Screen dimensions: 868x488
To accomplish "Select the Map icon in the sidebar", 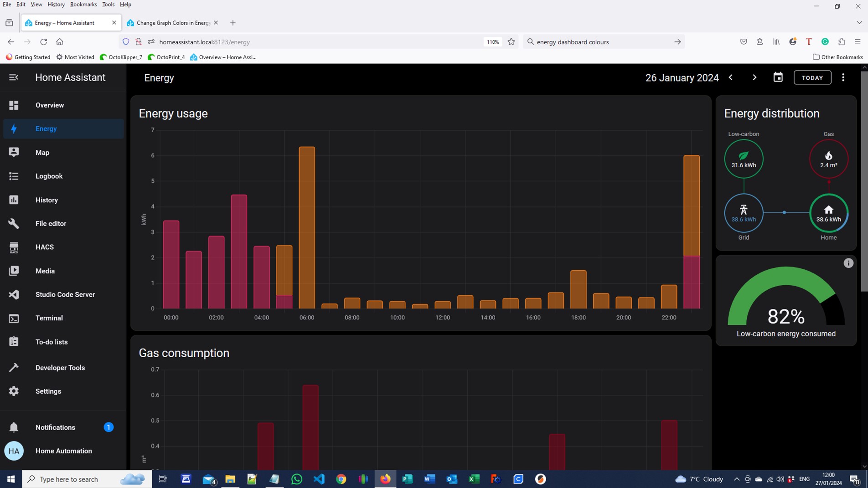I will coord(42,152).
